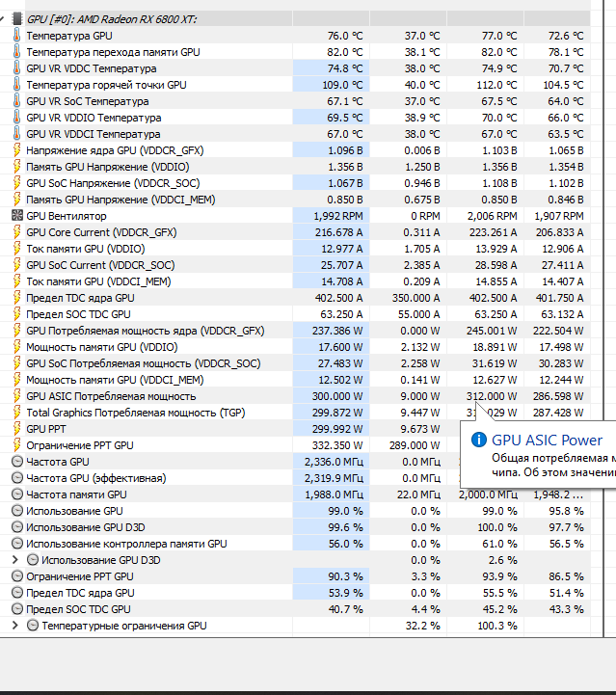The height and width of the screenshot is (695, 616).
Task: Select thermometer icon for Температура GPU
Action: point(16,36)
